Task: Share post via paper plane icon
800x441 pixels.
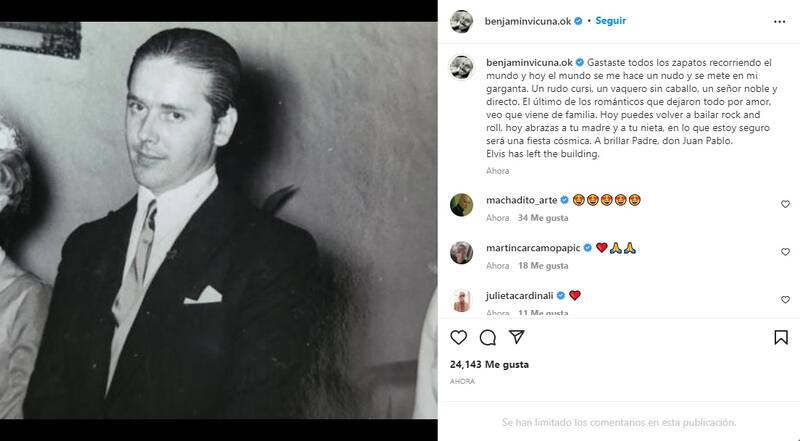Action: 517,337
